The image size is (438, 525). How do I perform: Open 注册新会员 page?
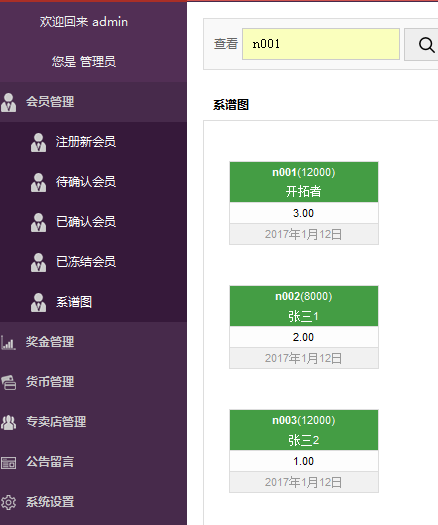click(x=93, y=142)
